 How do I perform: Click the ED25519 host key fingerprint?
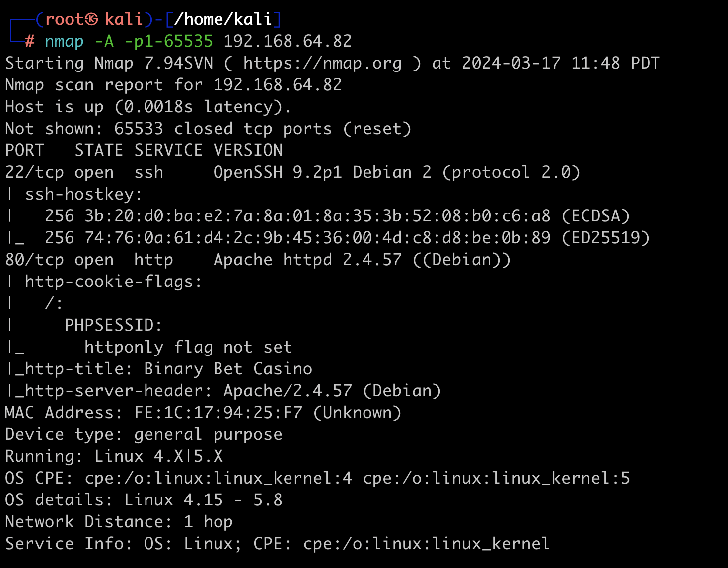[317, 238]
